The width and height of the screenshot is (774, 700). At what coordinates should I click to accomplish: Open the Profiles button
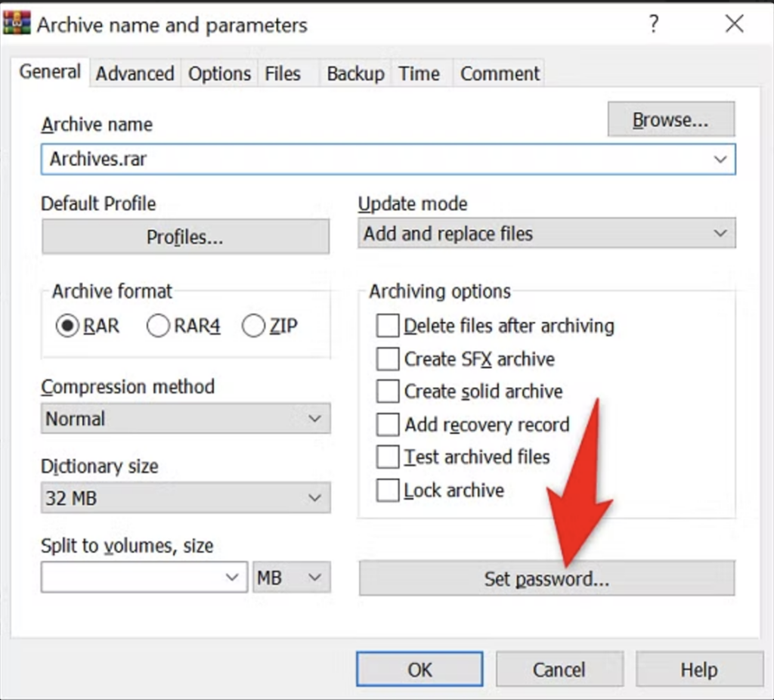point(186,237)
